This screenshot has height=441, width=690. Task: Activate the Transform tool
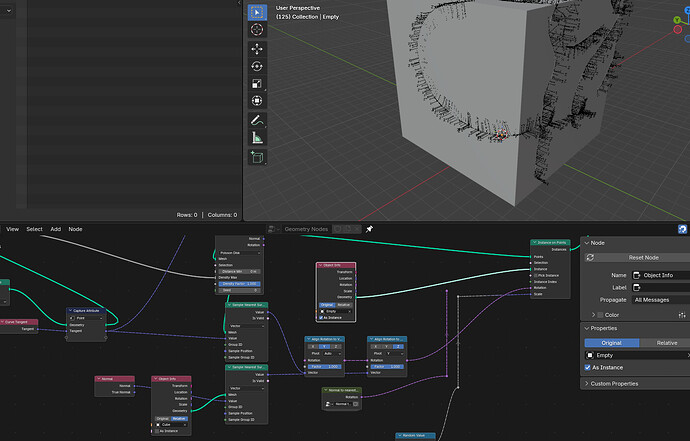tap(257, 101)
